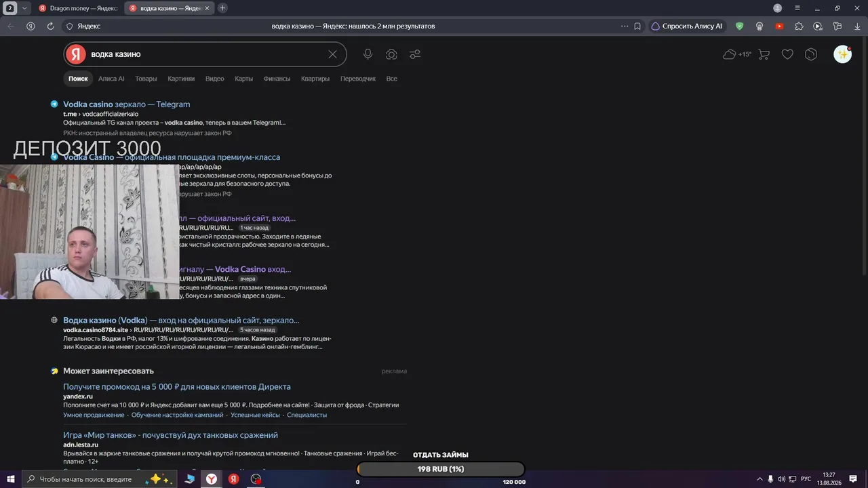Image resolution: width=868 pixels, height=488 pixels.
Task: Open the Vodka casino зеркало — Telegram result
Action: click(x=126, y=104)
